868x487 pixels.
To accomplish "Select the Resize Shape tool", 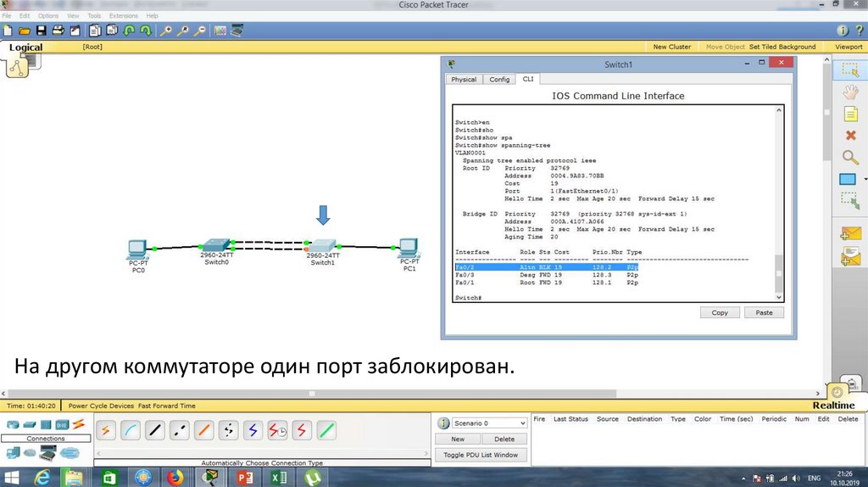I will click(850, 200).
